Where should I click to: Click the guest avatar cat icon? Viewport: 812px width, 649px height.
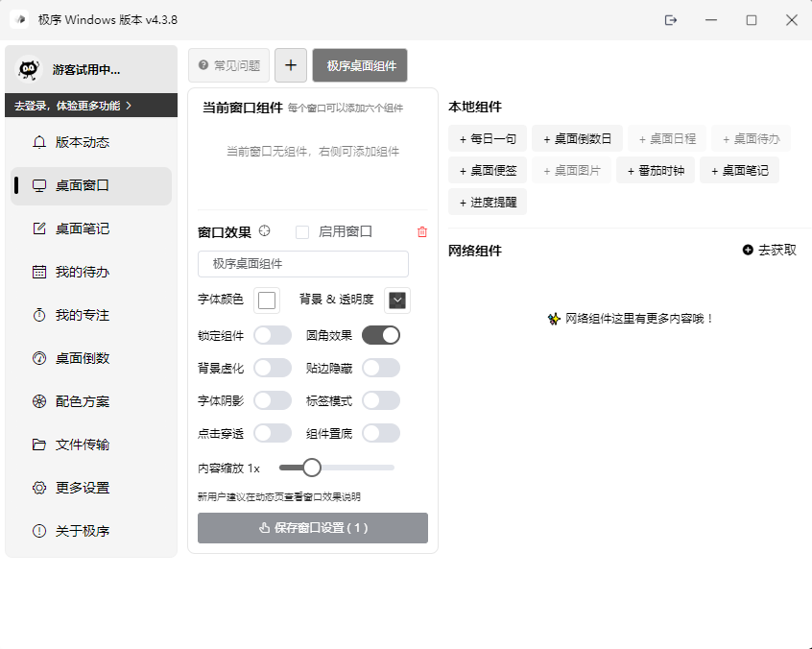(x=29, y=69)
